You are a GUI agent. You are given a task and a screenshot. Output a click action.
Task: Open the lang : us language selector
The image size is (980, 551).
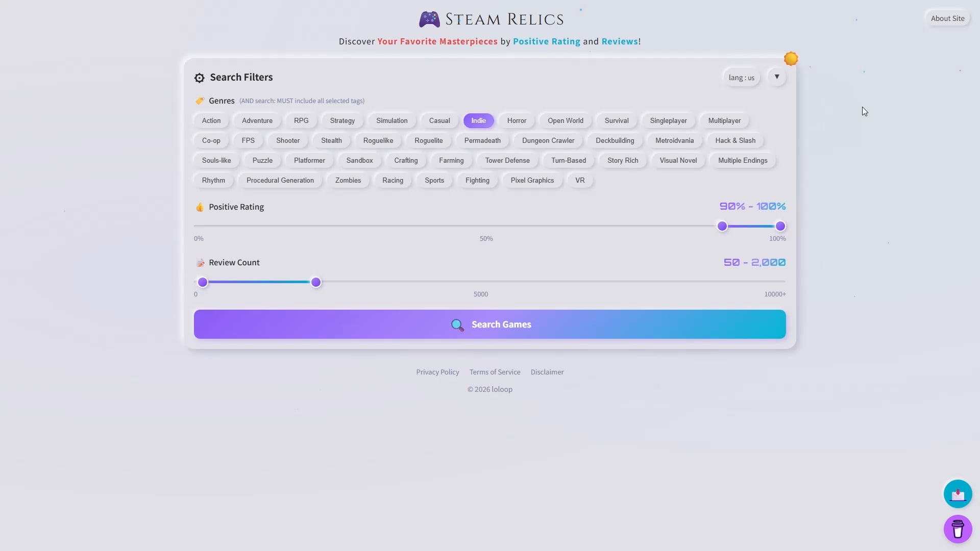[741, 78]
